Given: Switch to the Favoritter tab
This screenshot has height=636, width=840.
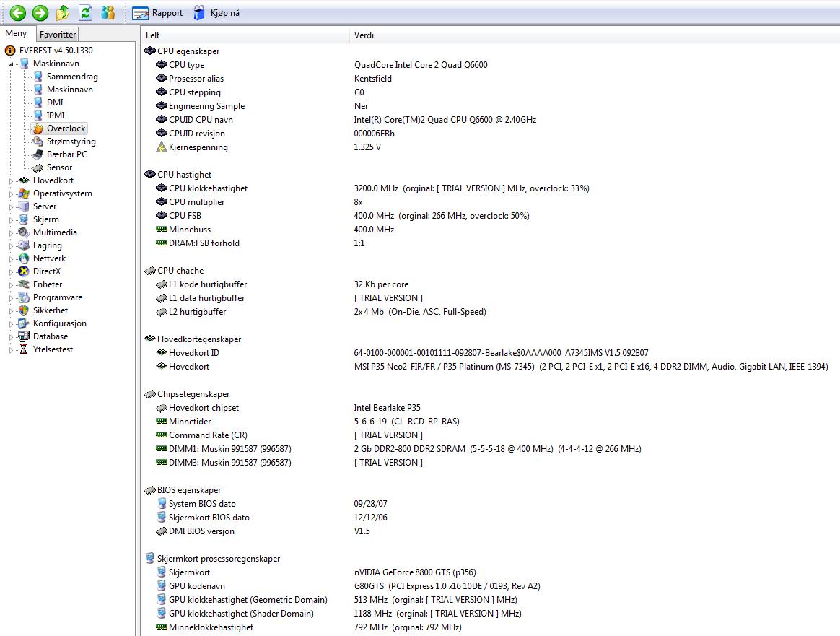Looking at the screenshot, I should (58, 35).
